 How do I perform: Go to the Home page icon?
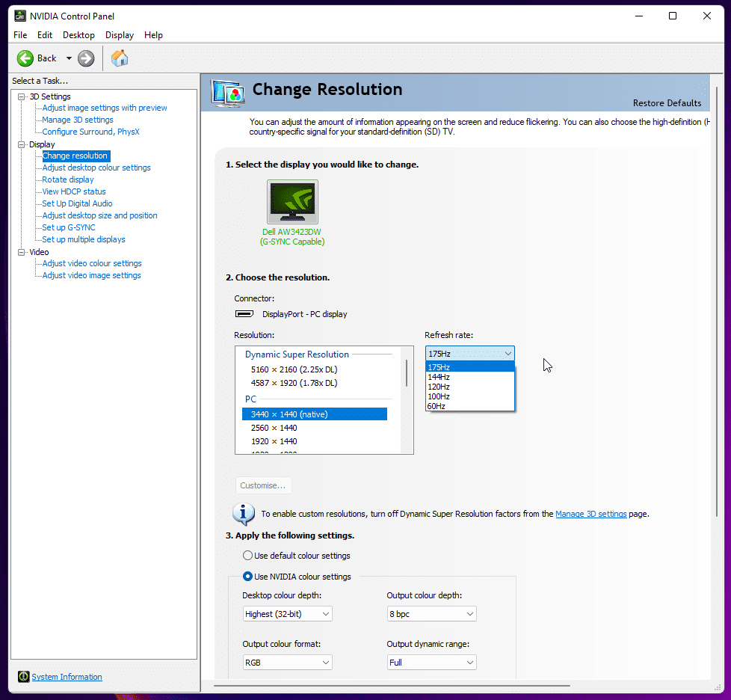coord(120,58)
